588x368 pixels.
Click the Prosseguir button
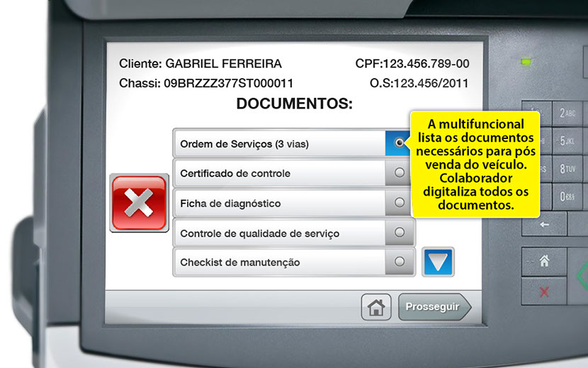(433, 307)
